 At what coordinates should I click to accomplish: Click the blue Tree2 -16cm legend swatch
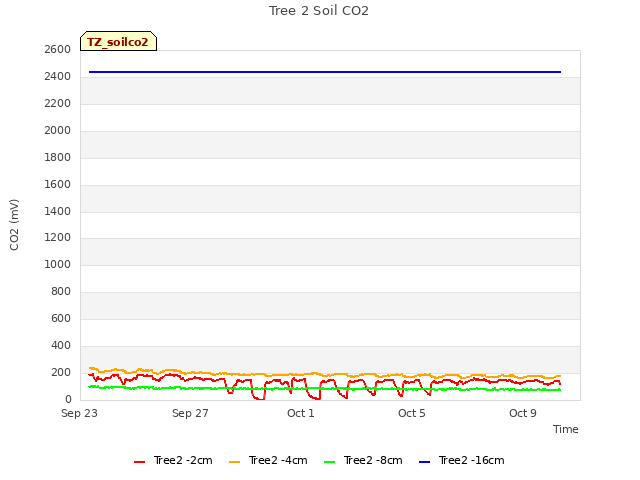(424, 462)
